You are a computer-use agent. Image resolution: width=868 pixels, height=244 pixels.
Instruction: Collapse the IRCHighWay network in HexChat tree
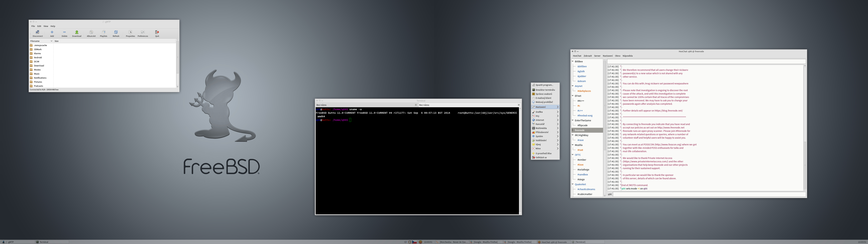click(573, 135)
